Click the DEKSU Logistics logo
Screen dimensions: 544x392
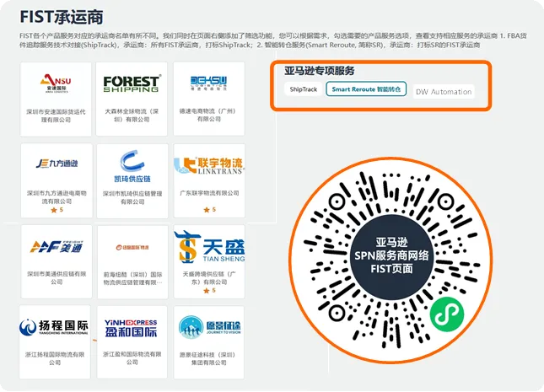(x=208, y=83)
